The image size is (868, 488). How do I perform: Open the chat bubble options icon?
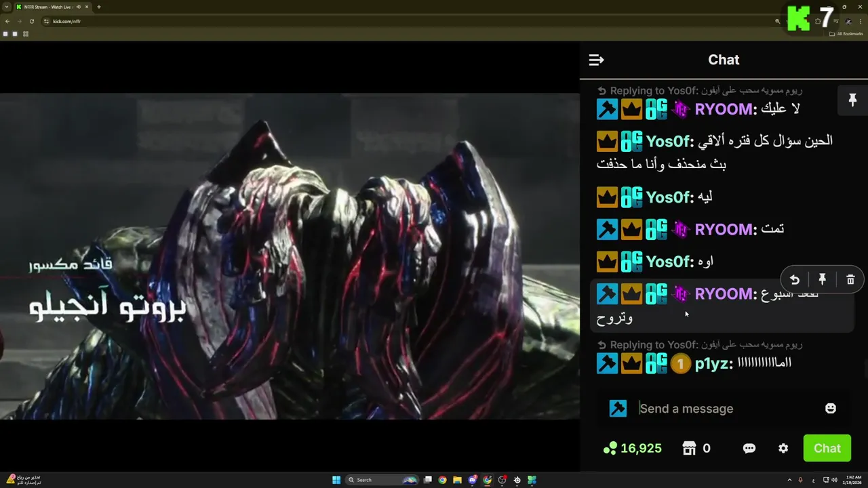749,448
